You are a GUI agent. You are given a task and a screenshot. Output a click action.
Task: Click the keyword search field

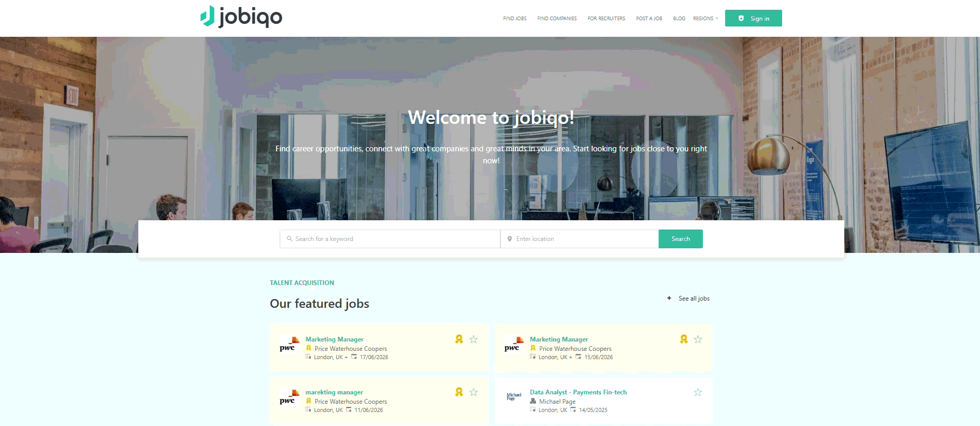click(390, 239)
